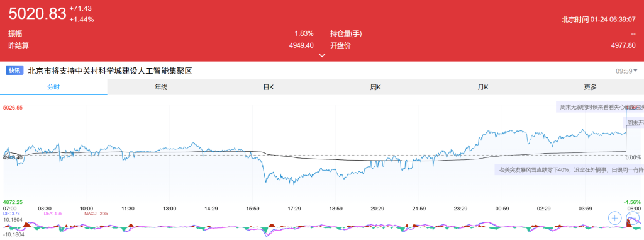Click the 昨结算 label
Image resolution: width=644 pixels, height=240 pixels.
coord(18,45)
